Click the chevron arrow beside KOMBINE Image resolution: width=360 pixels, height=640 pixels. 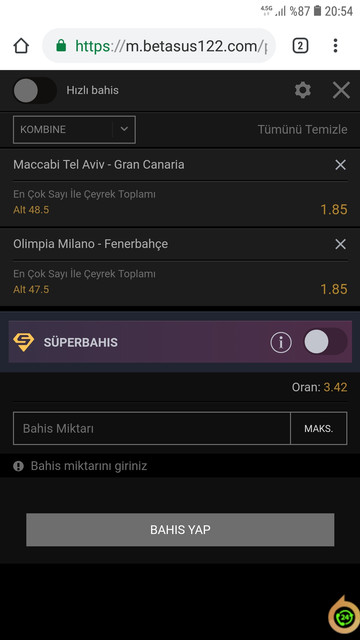pos(124,129)
